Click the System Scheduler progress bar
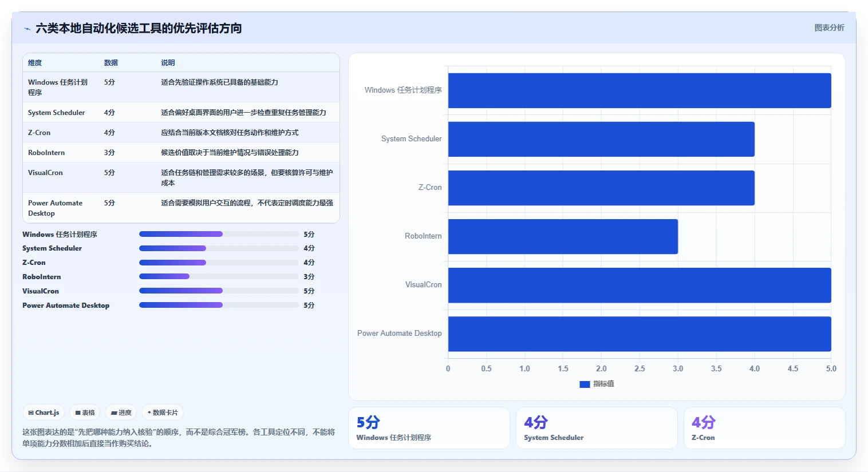 click(219, 248)
